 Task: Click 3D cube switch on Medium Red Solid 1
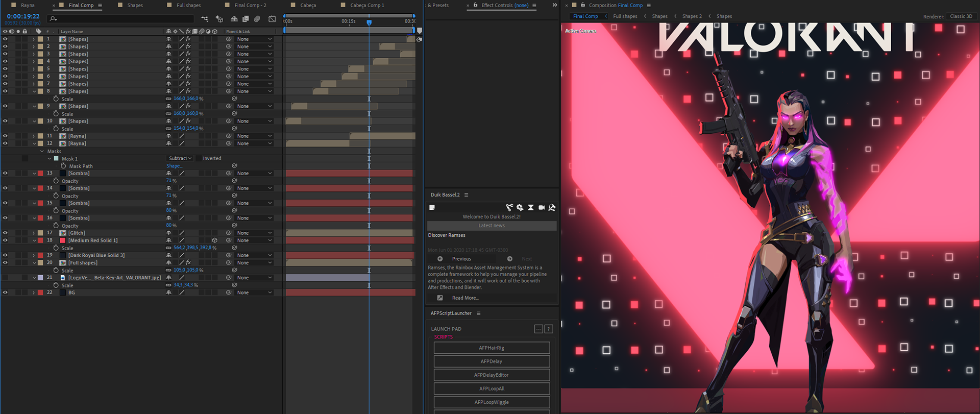215,240
